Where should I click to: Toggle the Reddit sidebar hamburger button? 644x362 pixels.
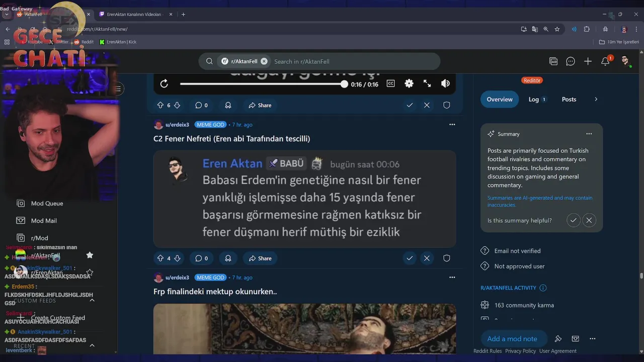(118, 89)
